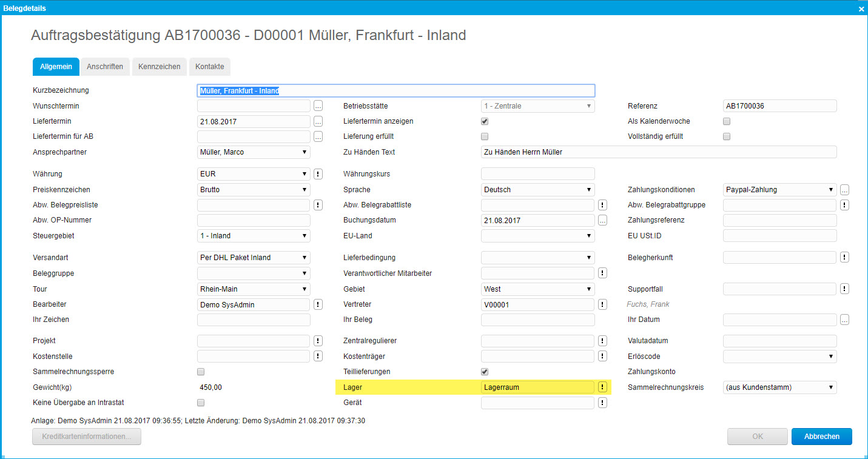Click the lookup icon next to Lager field

point(602,387)
